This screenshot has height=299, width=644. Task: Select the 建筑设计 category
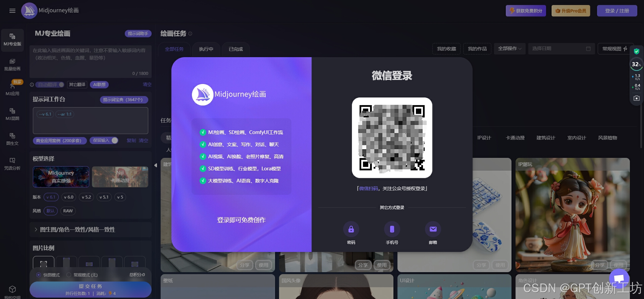tap(546, 138)
